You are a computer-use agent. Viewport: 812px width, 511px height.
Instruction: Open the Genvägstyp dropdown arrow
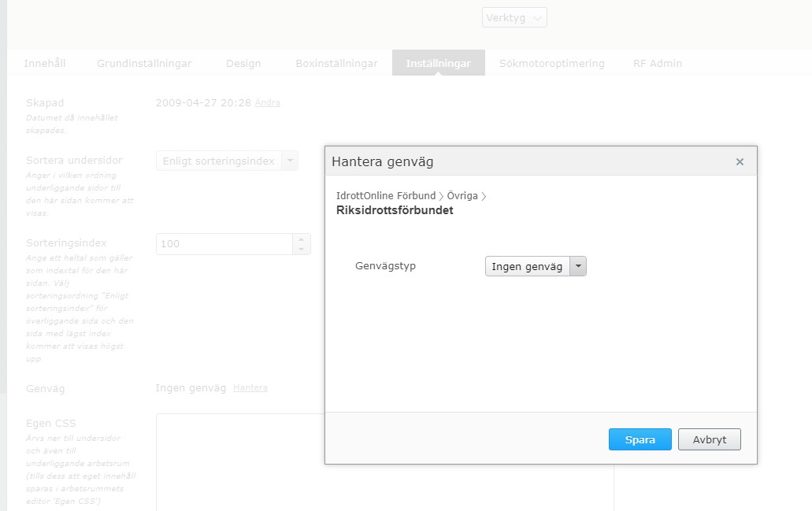(579, 267)
